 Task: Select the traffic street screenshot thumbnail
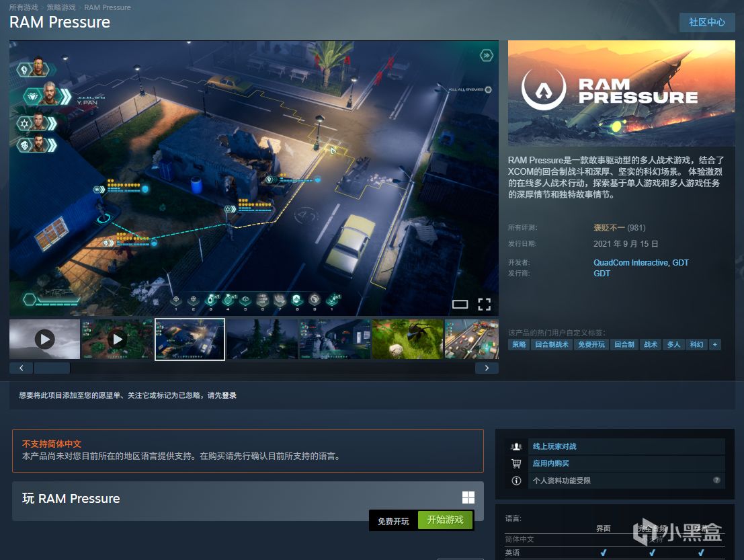pyautogui.click(x=472, y=339)
